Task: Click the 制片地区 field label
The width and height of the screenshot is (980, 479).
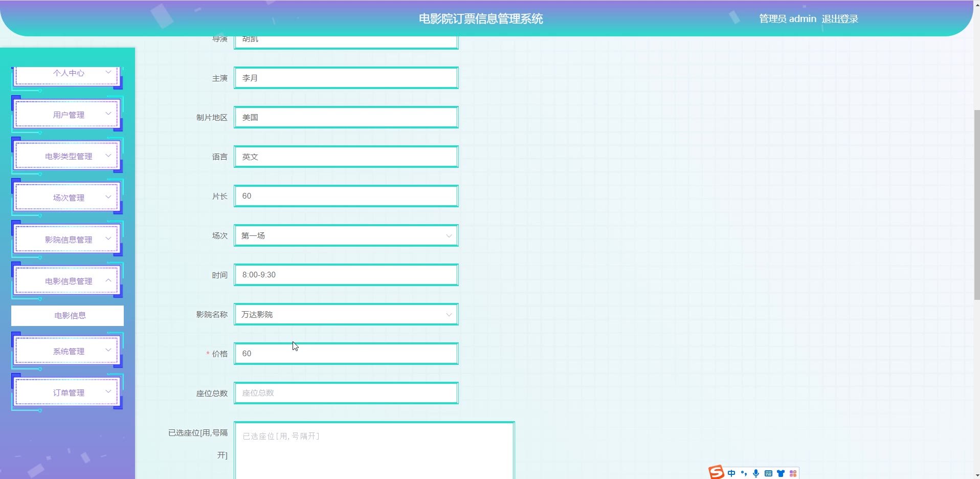Action: (x=212, y=118)
